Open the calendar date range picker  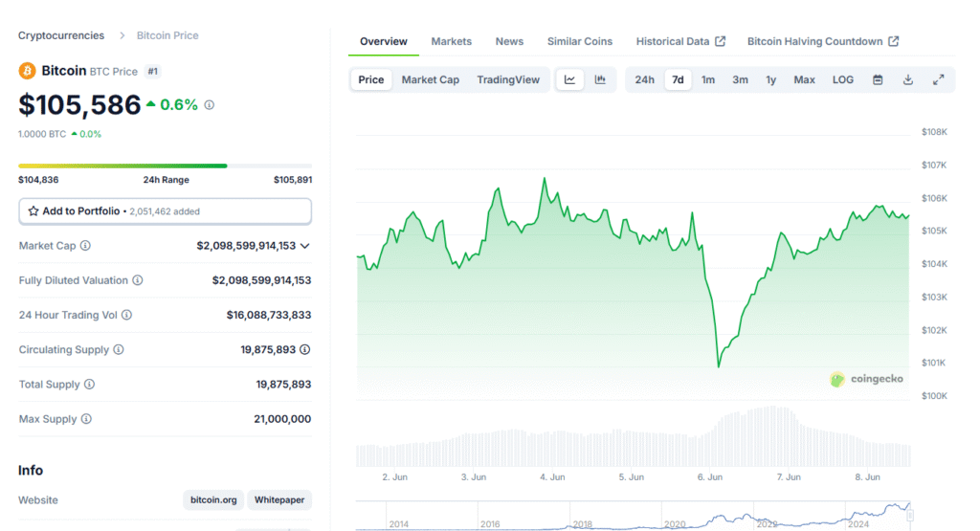pos(878,80)
